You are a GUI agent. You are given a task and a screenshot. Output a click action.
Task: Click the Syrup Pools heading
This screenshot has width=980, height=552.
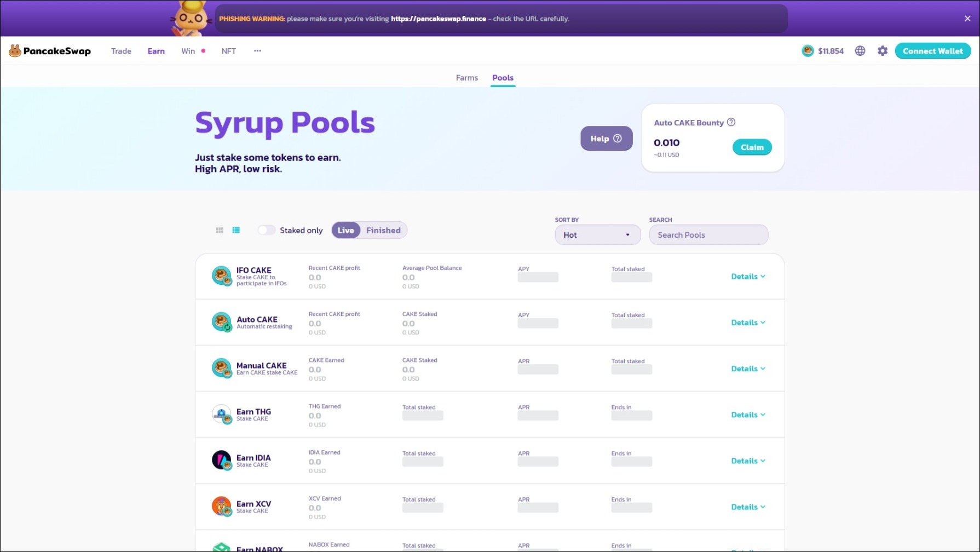pos(285,124)
